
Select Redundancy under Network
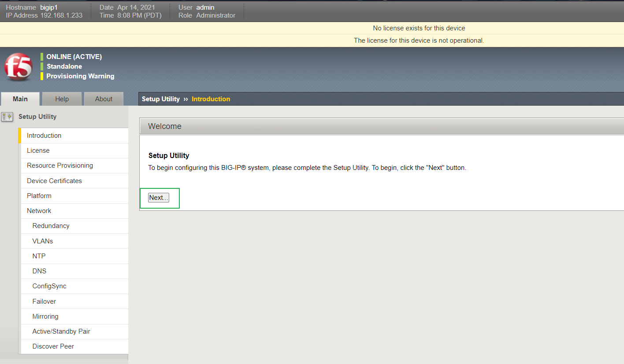point(74,226)
